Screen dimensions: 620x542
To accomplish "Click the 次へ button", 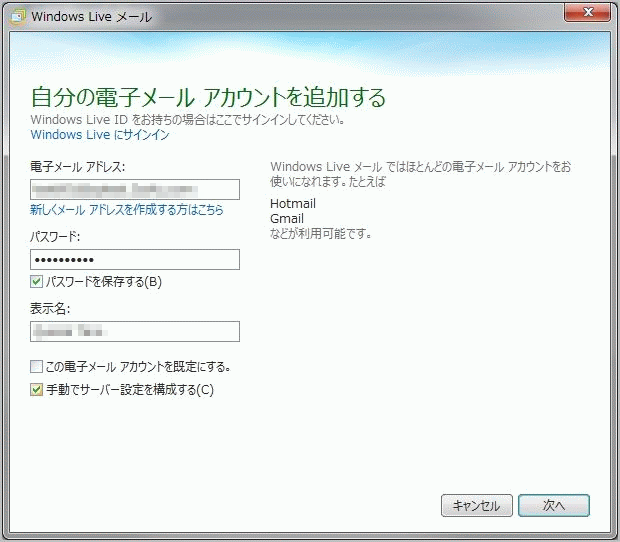I will [x=554, y=506].
